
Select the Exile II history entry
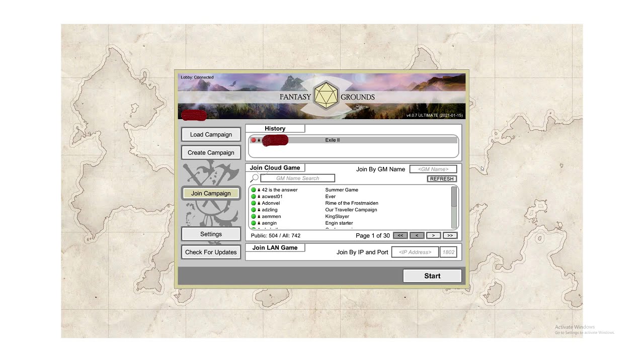coord(353,140)
